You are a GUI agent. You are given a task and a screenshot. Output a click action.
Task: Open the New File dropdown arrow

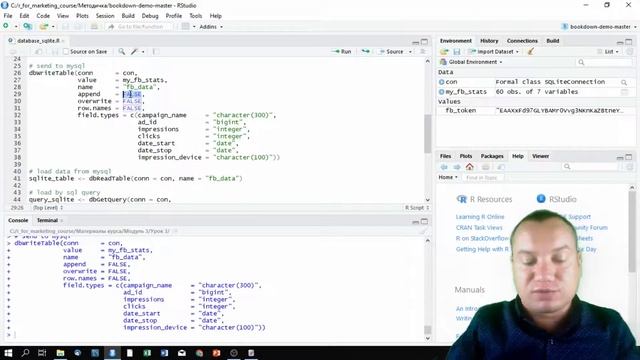(x=16, y=27)
